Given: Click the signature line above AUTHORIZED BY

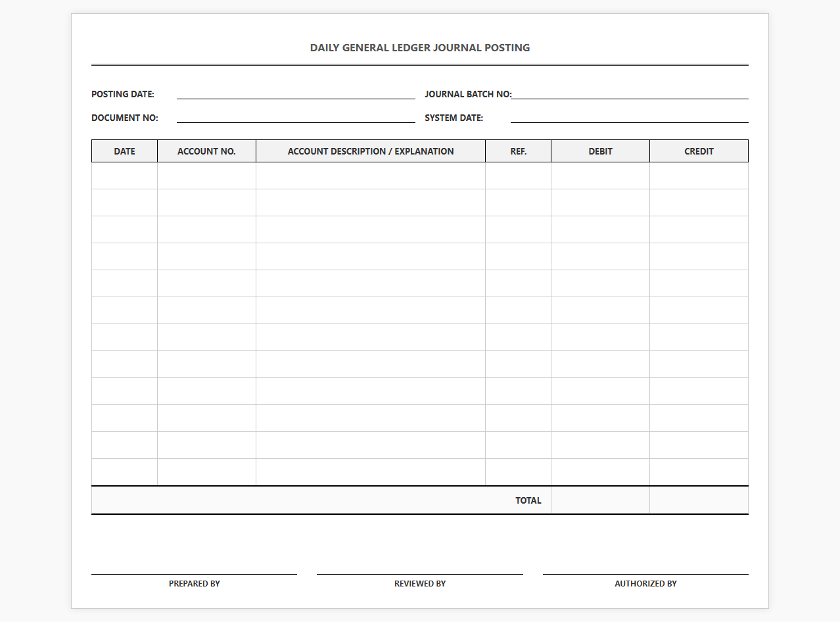Looking at the screenshot, I should pyautogui.click(x=646, y=574).
